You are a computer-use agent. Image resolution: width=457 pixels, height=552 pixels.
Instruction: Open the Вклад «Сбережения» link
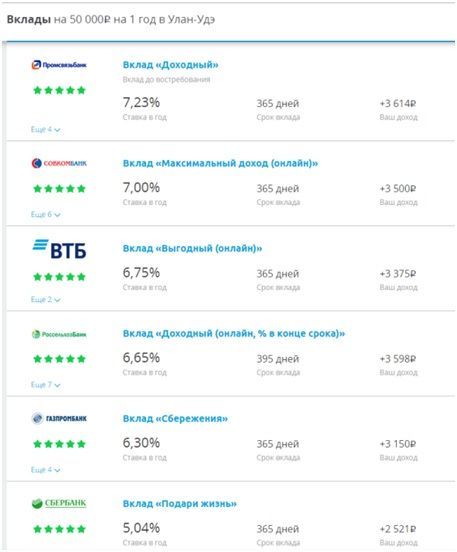pyautogui.click(x=175, y=419)
